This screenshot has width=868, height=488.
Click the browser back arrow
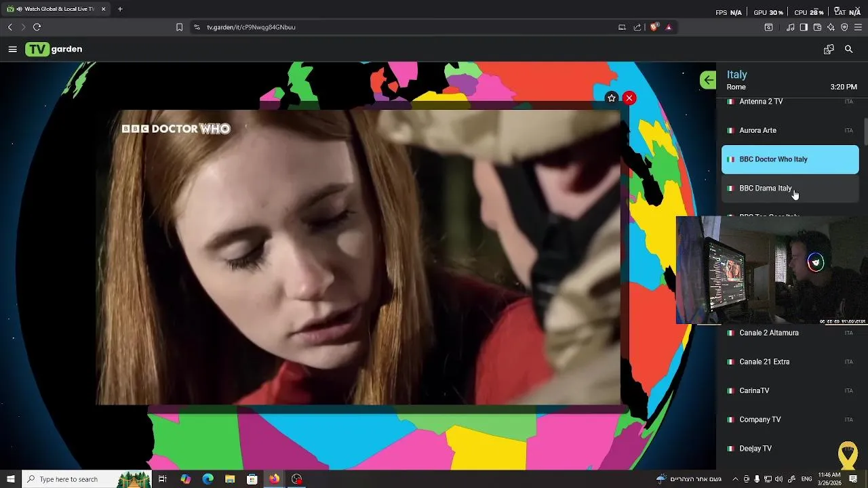coord(9,27)
